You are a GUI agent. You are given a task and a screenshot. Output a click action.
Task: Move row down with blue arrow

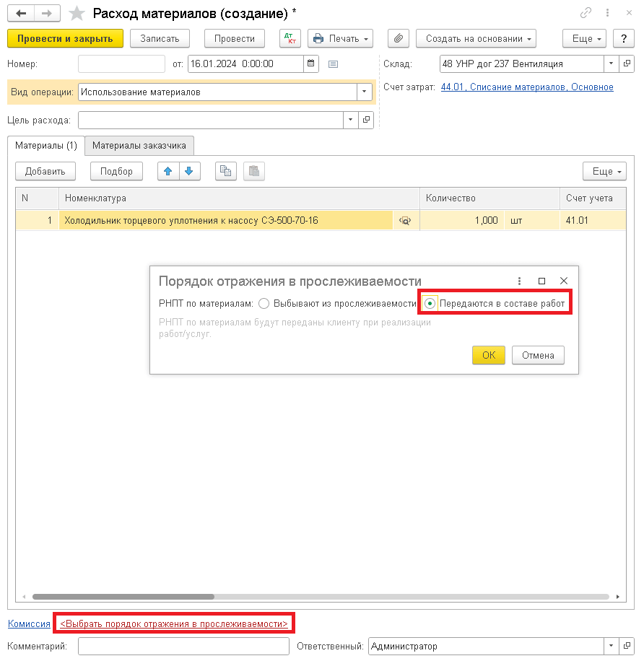[x=188, y=171]
